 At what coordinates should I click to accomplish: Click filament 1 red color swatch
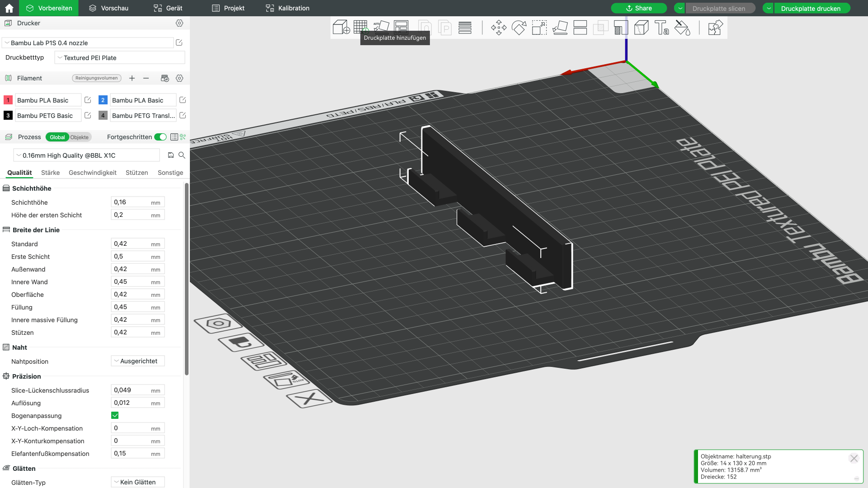(x=8, y=100)
